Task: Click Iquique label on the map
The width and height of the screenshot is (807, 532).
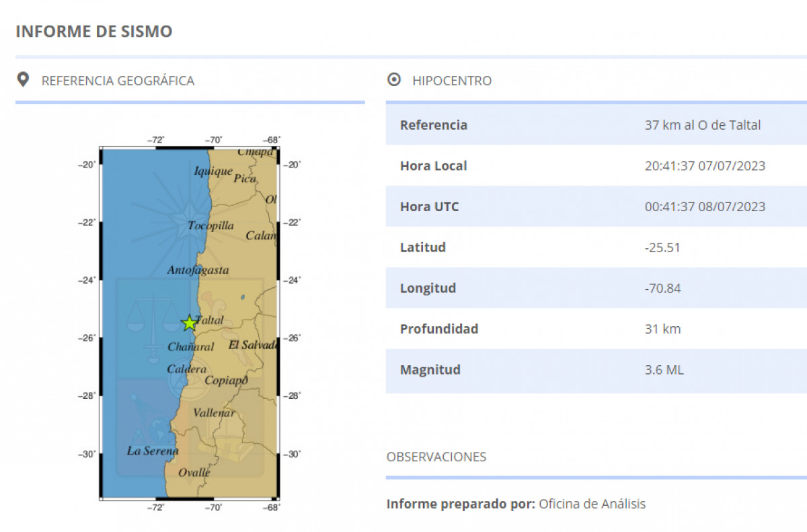Action: click(213, 171)
